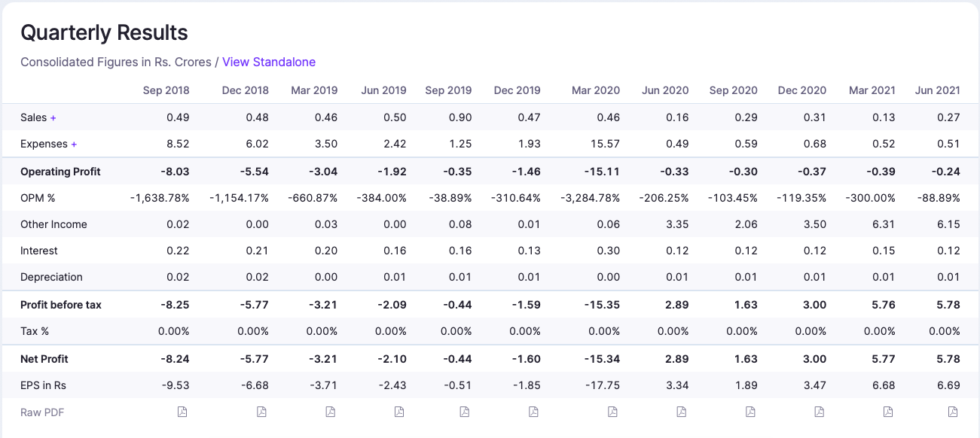Click the Operating Profit row label

(x=60, y=172)
